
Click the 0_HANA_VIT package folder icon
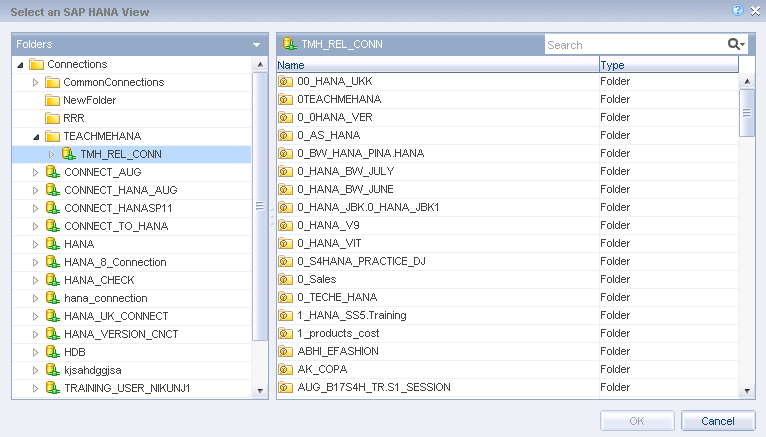285,243
